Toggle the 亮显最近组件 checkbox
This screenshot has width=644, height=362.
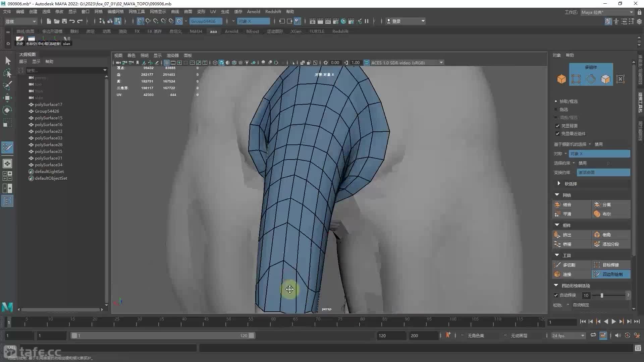point(557,133)
